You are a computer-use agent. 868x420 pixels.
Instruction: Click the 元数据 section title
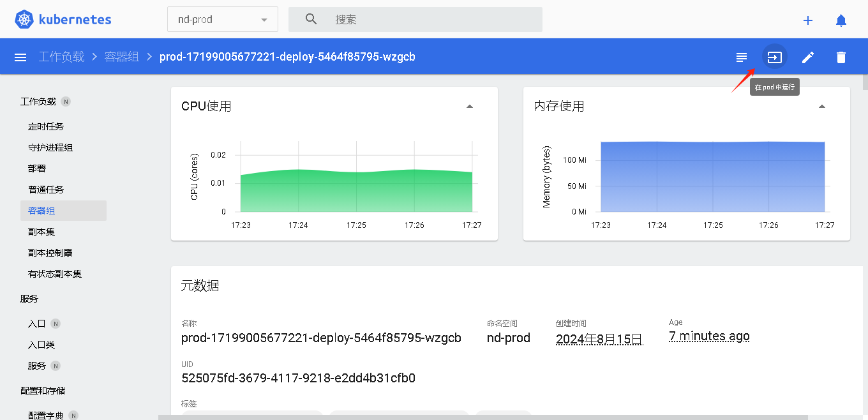coord(200,286)
